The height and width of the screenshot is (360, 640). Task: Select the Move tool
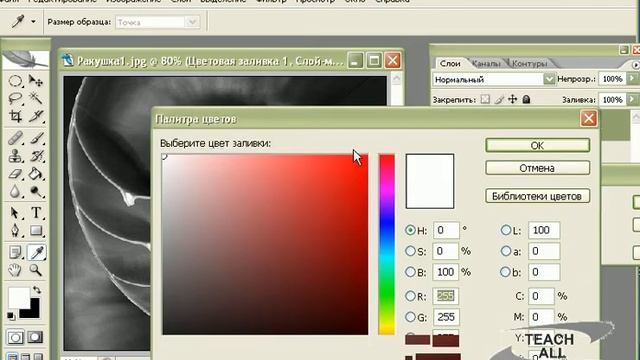tap(36, 81)
